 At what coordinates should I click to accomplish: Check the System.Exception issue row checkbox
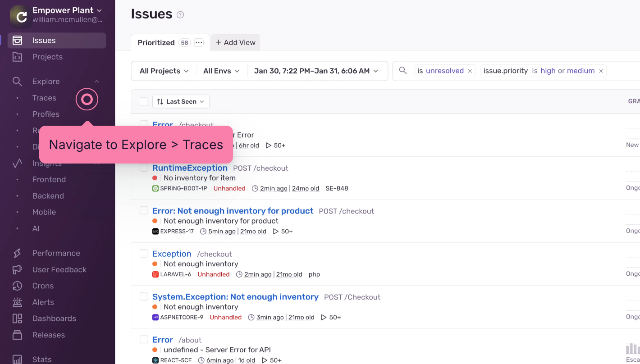pyautogui.click(x=144, y=296)
